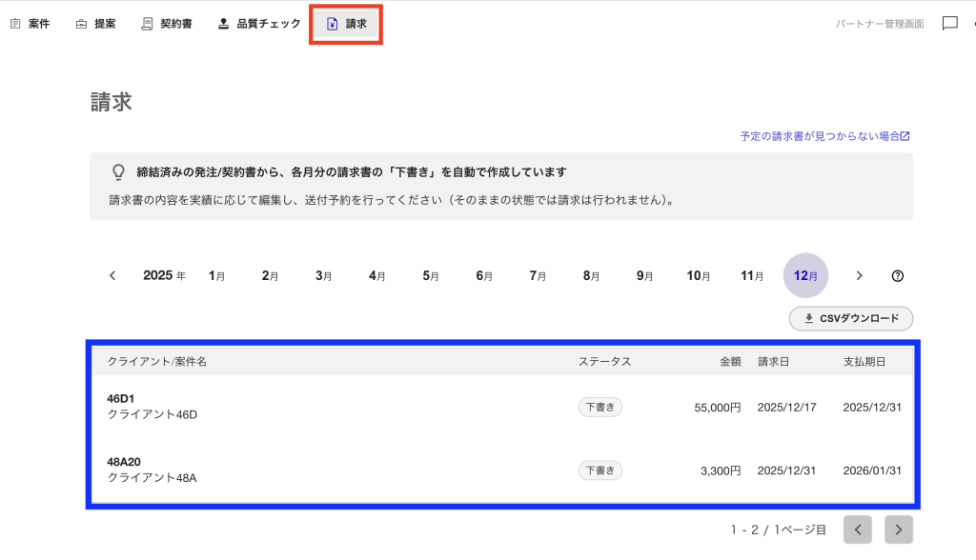Select the highlighted 12月 month

[805, 276]
